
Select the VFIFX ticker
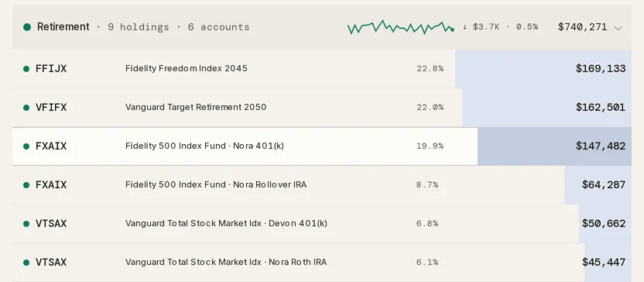coord(51,107)
